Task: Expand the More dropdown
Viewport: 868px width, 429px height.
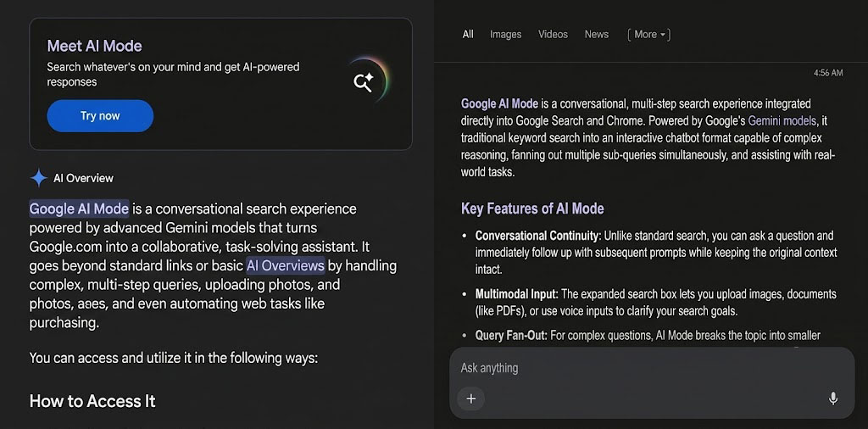Action: pos(648,34)
